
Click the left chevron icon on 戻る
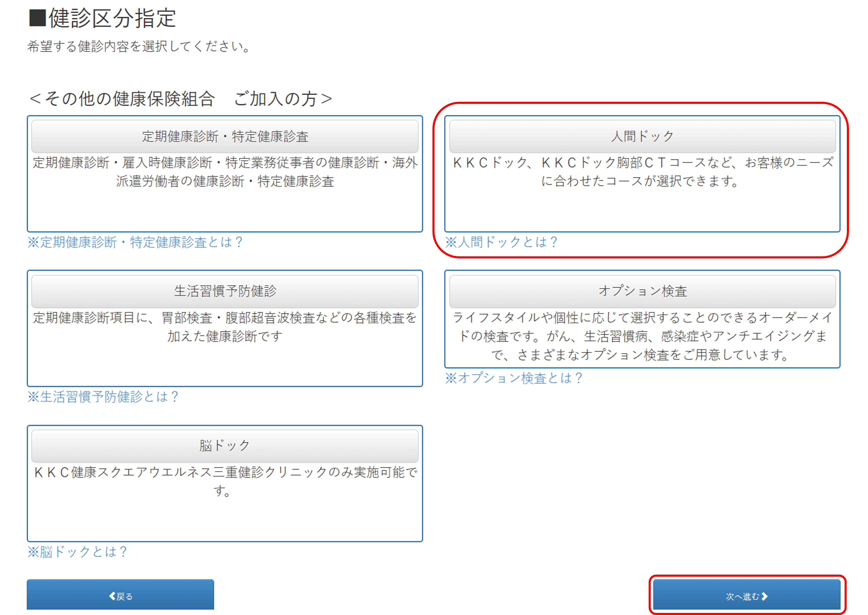tap(112, 596)
